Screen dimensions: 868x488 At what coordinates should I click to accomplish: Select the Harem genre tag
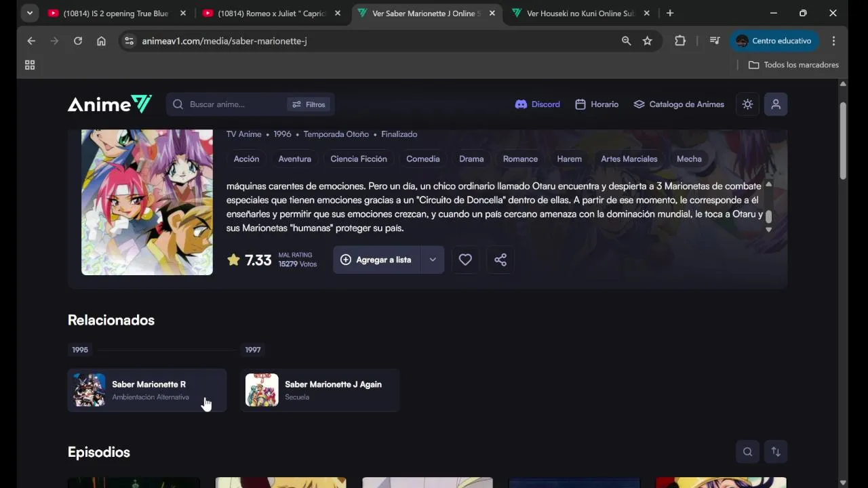pyautogui.click(x=569, y=159)
